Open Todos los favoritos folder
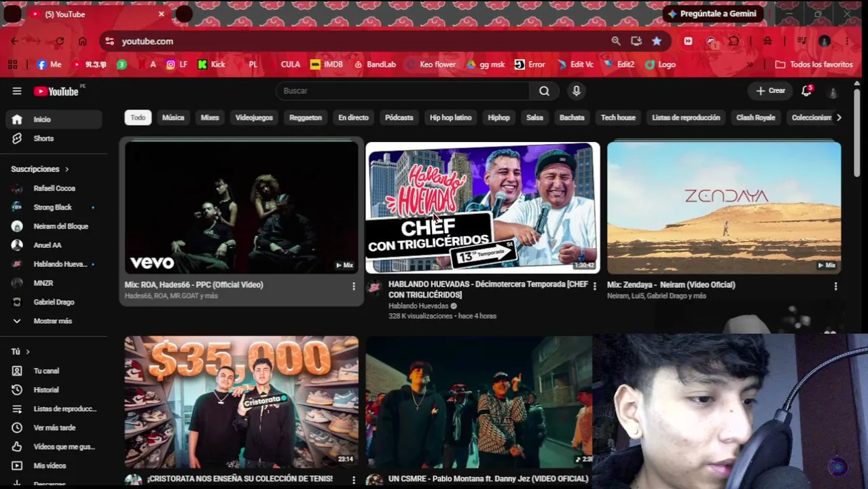 pyautogui.click(x=814, y=65)
